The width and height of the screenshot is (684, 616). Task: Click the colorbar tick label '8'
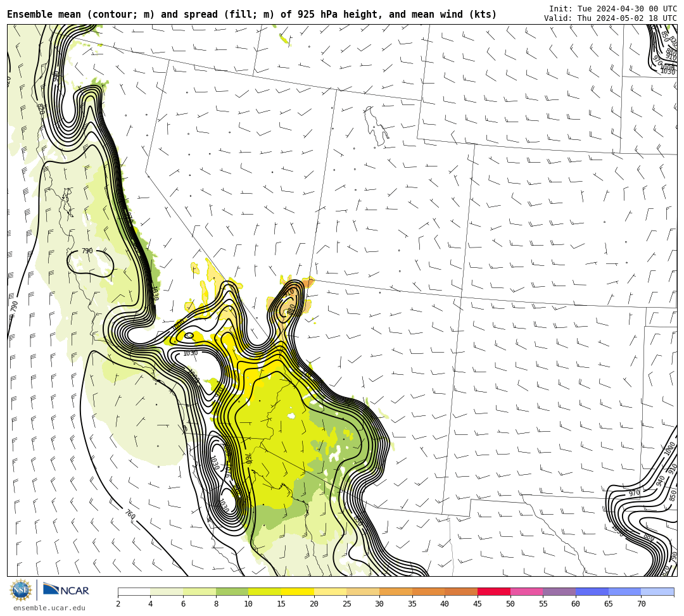tap(216, 604)
